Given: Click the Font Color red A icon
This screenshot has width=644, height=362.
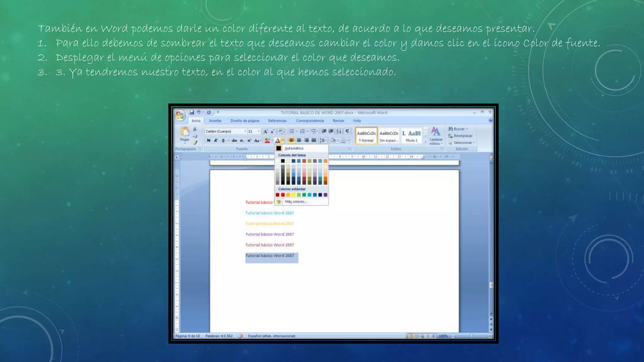Looking at the screenshot, I should 277,140.
